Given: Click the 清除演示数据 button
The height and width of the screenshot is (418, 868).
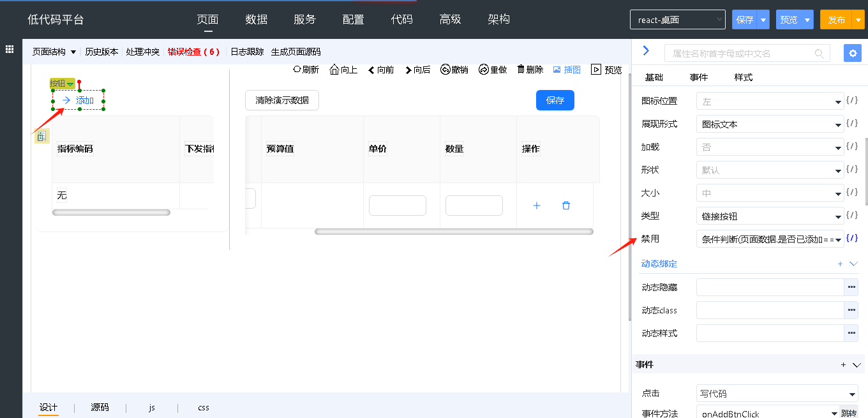Looking at the screenshot, I should 282,100.
